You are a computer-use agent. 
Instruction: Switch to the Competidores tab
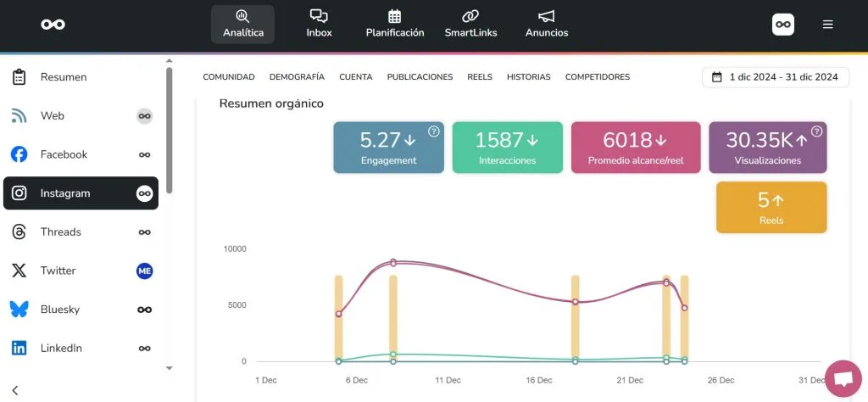(597, 77)
